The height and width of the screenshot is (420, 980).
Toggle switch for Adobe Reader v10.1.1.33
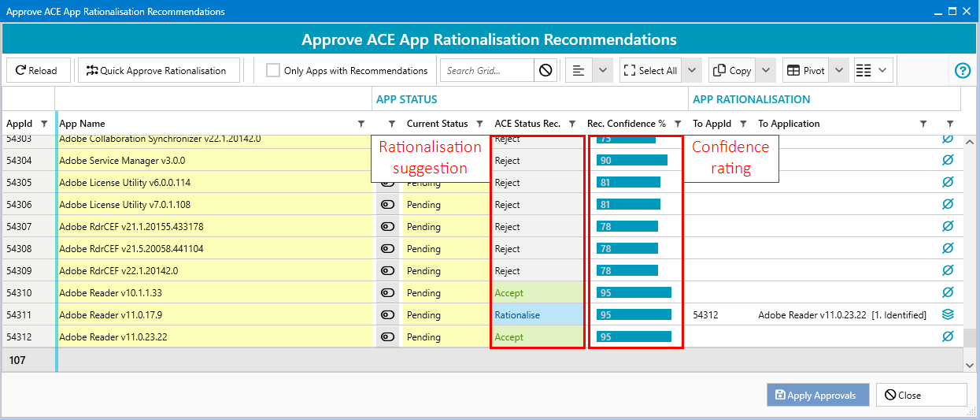(x=387, y=292)
